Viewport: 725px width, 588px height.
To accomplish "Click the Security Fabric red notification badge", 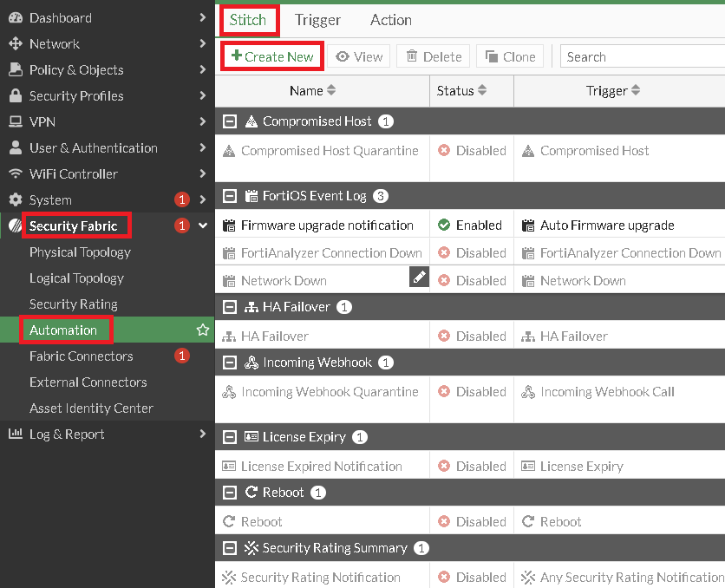I will (x=182, y=225).
